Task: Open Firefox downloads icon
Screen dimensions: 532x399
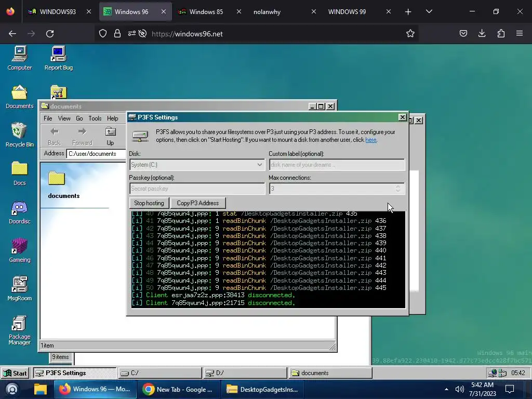Action: click(x=482, y=34)
